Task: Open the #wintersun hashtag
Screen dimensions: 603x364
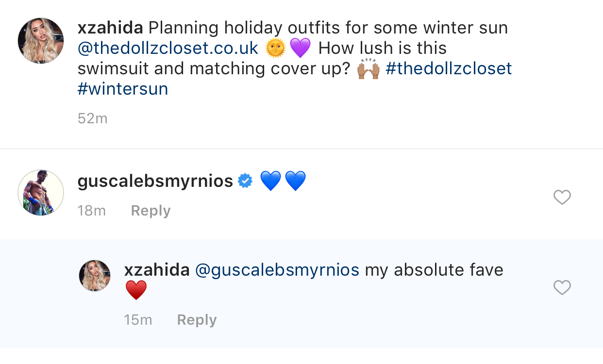Action: click(x=123, y=89)
